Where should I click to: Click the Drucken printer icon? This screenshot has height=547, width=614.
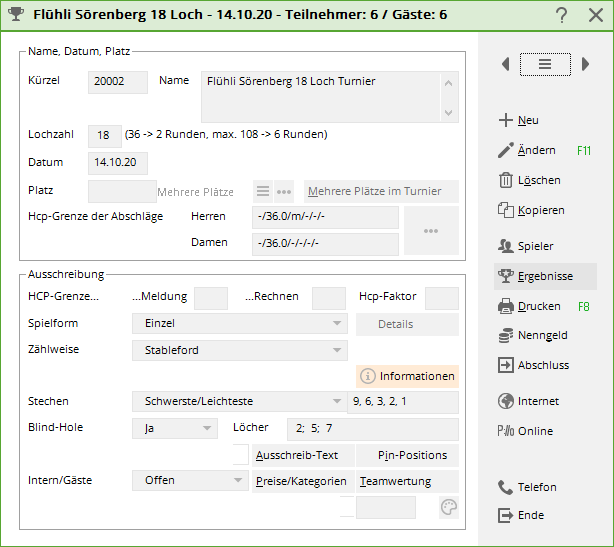tap(505, 306)
